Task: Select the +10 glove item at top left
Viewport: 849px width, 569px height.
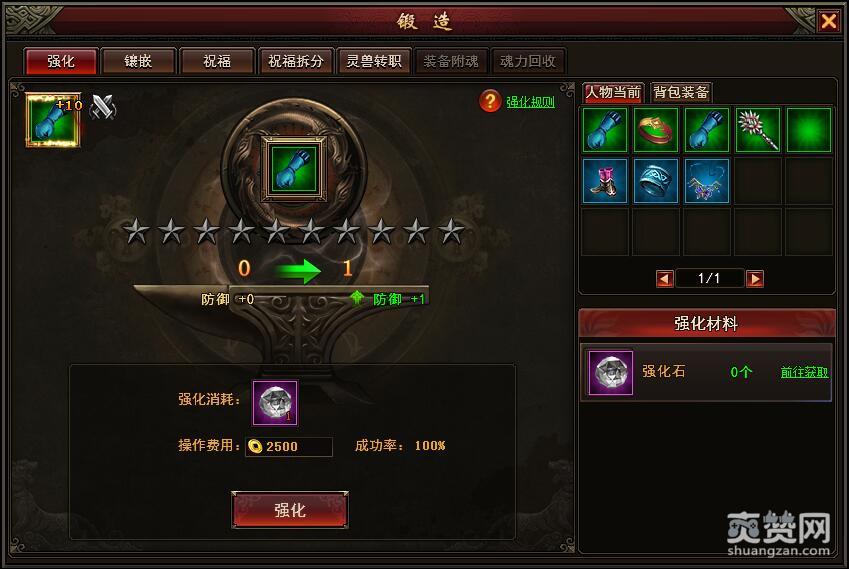Action: 53,120
